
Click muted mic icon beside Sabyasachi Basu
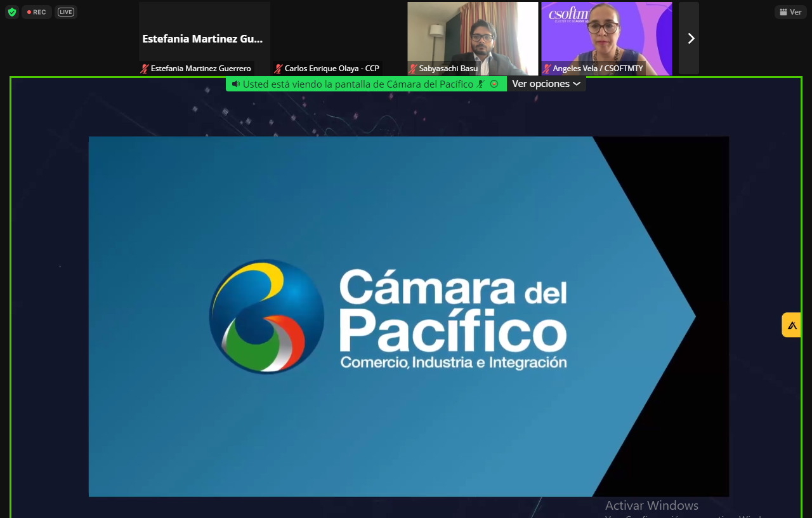[413, 69]
